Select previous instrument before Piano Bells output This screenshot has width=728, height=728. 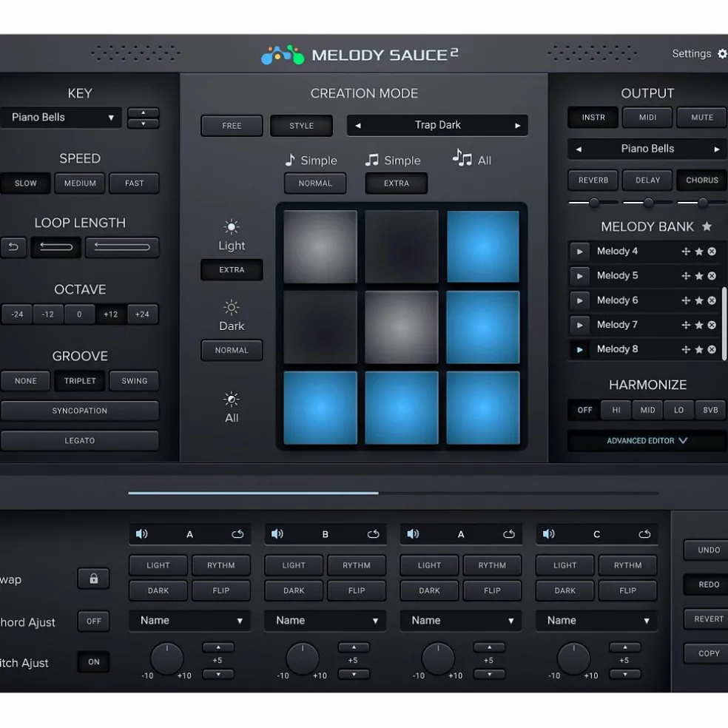click(x=579, y=149)
